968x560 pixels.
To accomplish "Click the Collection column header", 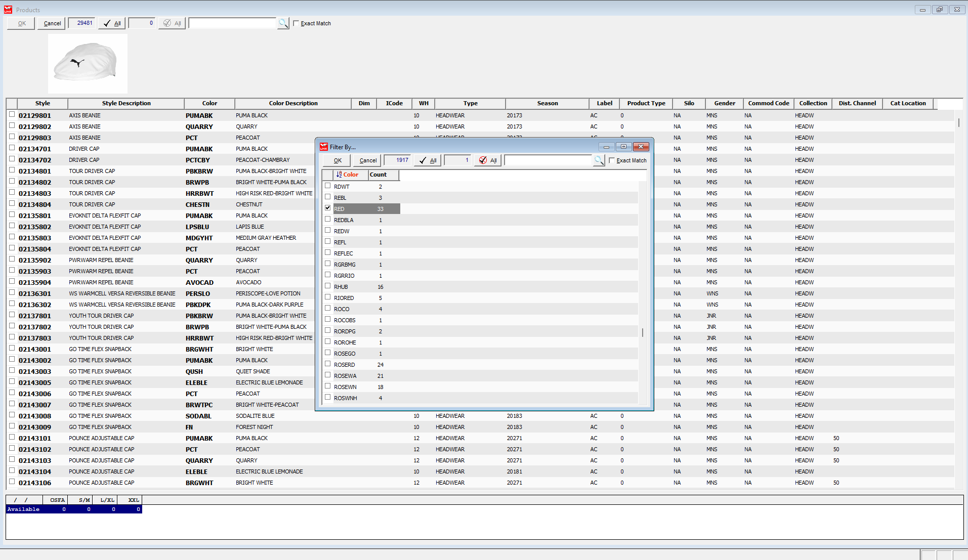I will pos(813,103).
